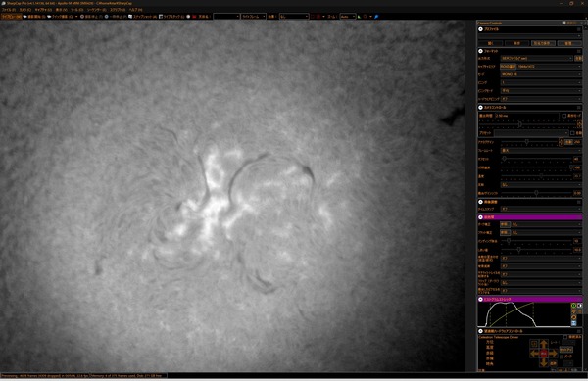Open the frame type dropdown in toolbar
The image size is (588, 381).
(x=253, y=17)
